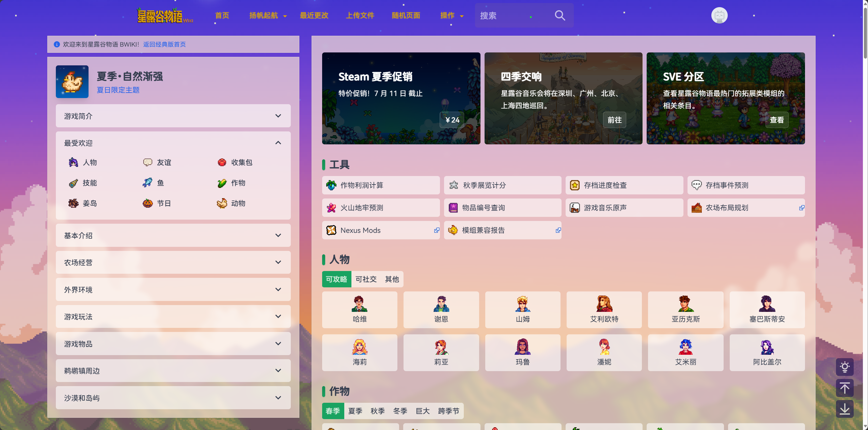Open 友谊 speech bubble entry
Screen dimensions: 868x430
tap(157, 162)
